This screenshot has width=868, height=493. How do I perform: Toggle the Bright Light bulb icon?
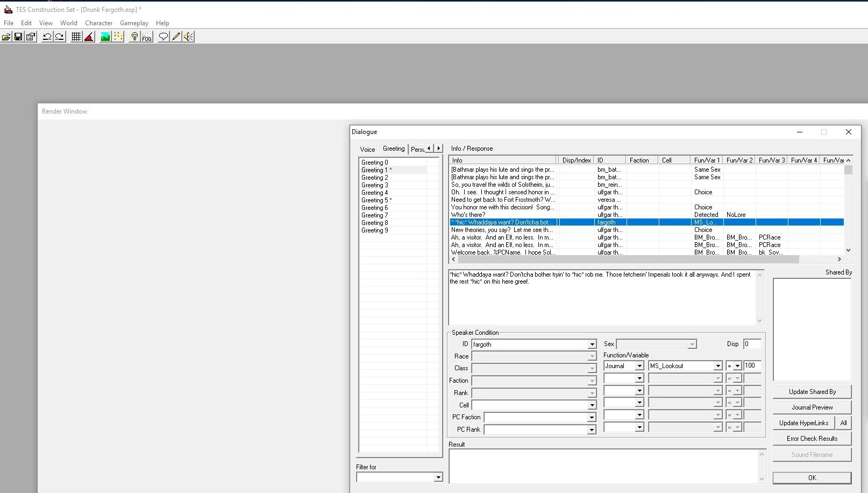(134, 37)
